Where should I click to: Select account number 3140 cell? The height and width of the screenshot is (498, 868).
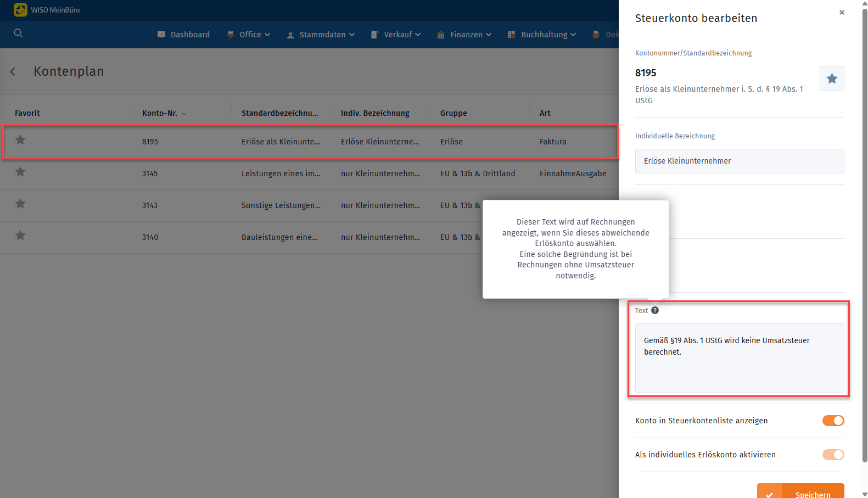150,237
